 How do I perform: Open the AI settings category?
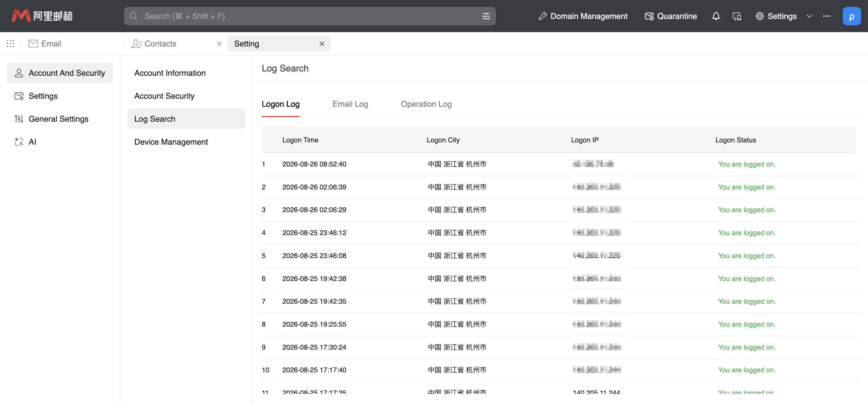click(x=60, y=142)
